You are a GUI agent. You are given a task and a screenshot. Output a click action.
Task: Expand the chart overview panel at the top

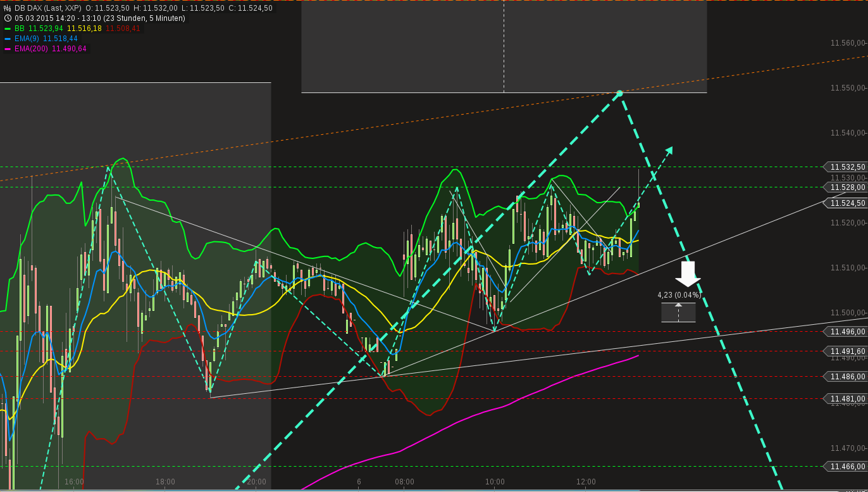(x=504, y=47)
